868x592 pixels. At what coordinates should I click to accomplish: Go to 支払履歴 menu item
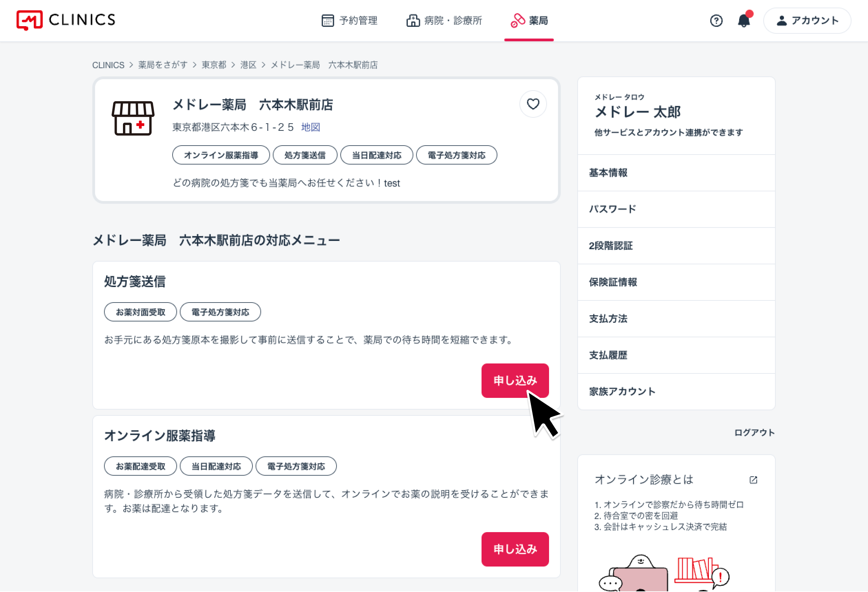click(x=608, y=355)
